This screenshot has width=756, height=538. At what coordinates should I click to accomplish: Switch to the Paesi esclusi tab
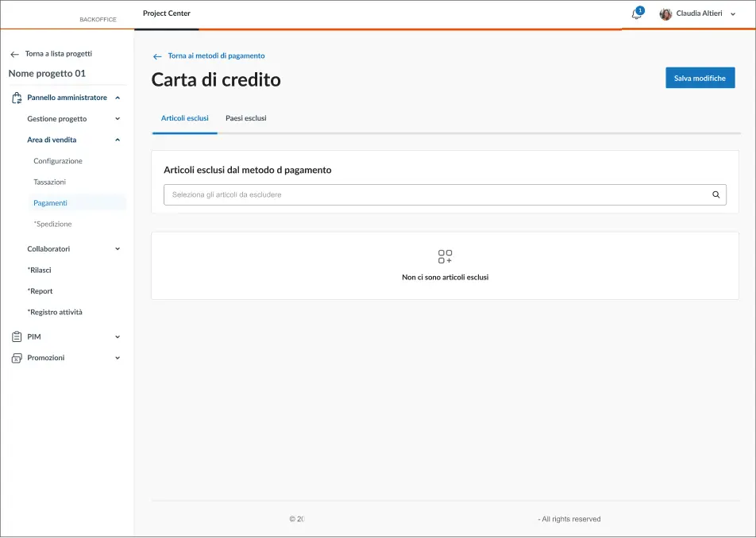[245, 118]
